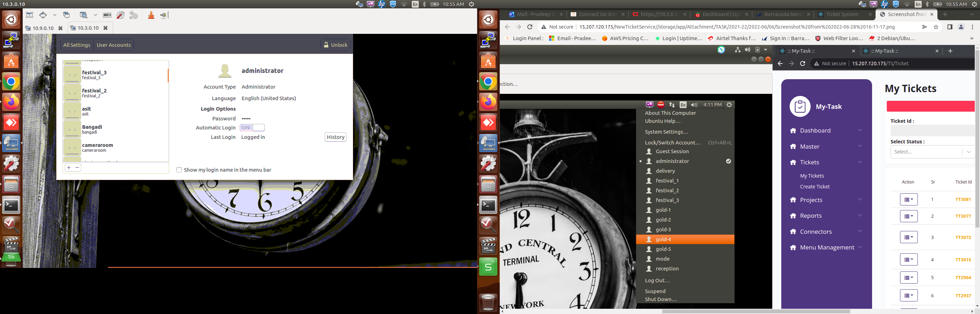Select asit in the user list
Screen dimensions: 980x314
click(x=115, y=111)
